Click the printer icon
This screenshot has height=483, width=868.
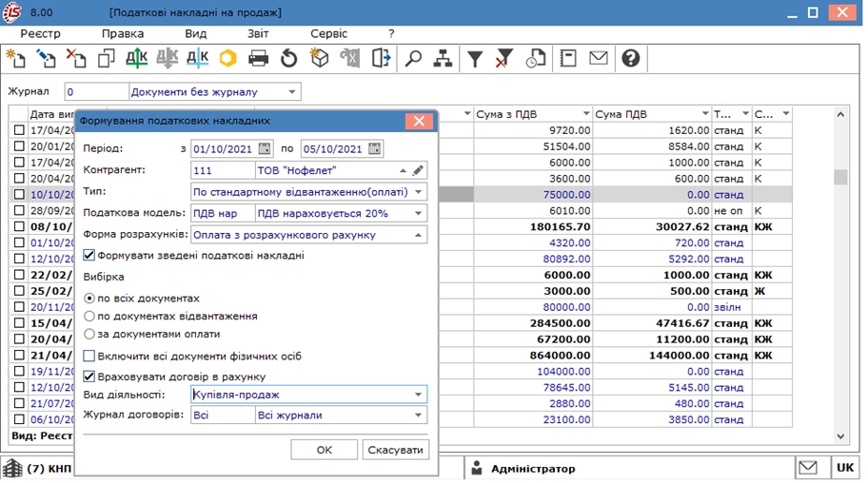point(258,58)
